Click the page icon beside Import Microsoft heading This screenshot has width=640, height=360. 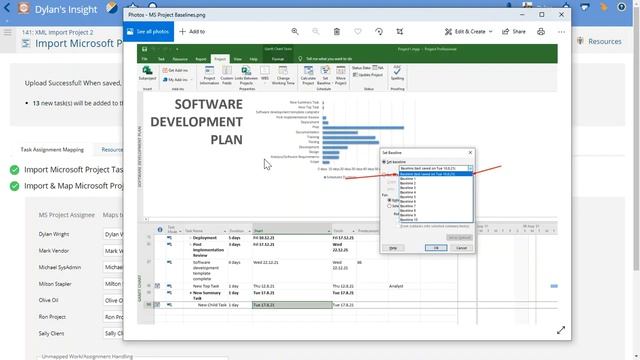[26, 43]
